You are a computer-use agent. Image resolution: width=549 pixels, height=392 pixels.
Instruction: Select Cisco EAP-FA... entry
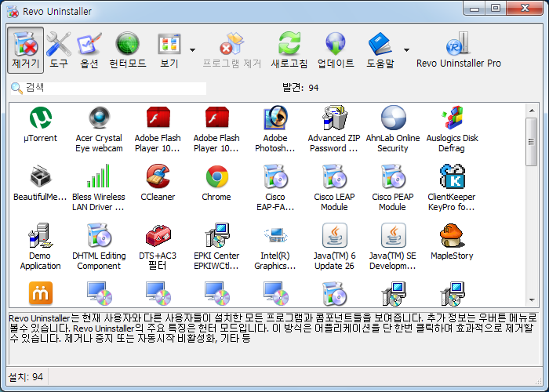tap(275, 187)
